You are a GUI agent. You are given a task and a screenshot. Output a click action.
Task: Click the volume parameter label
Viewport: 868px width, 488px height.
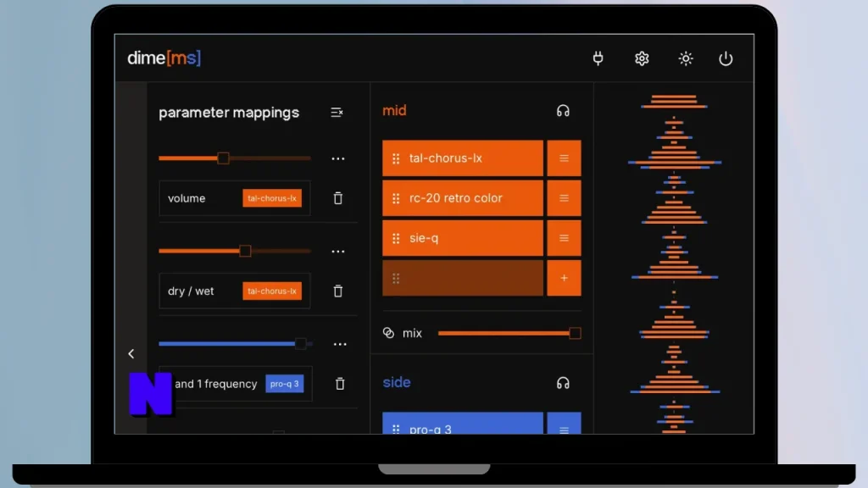tap(186, 198)
